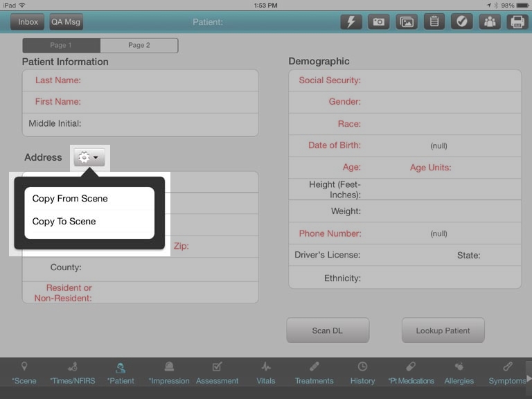Tap the Driver's License field
532x399 pixels.
point(371,255)
